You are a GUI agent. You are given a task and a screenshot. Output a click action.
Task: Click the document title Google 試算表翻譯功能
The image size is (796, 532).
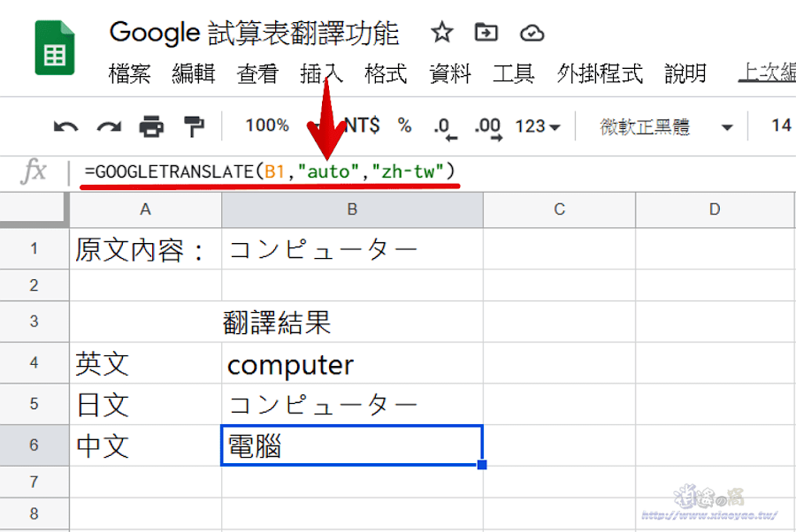pyautogui.click(x=254, y=33)
